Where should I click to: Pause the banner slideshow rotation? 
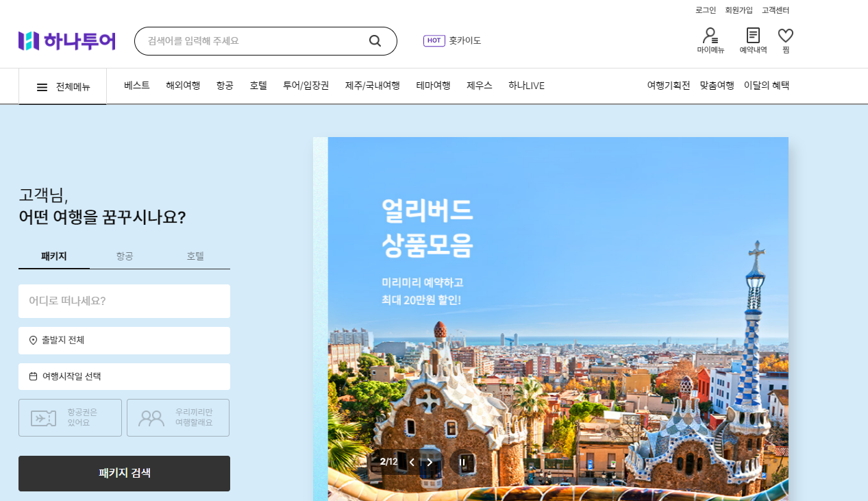coord(461,462)
